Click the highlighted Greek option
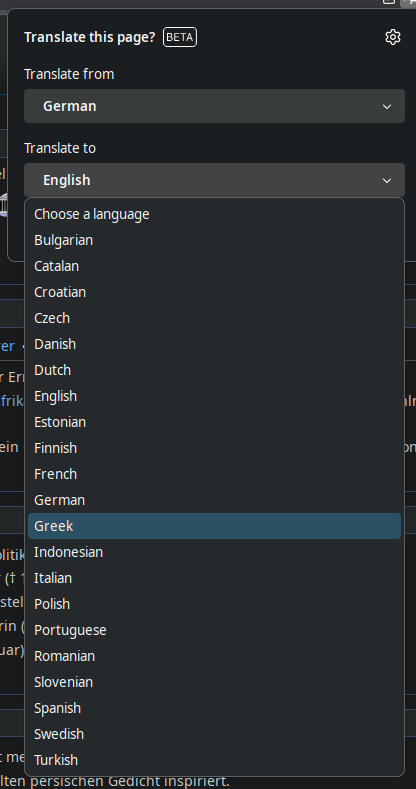This screenshot has width=416, height=789. (214, 526)
